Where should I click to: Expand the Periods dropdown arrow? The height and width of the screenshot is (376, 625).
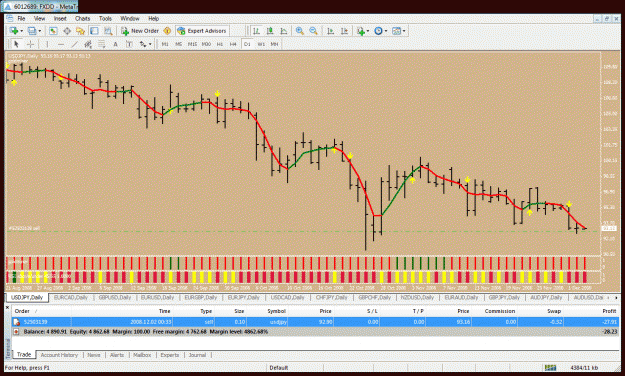coord(386,31)
